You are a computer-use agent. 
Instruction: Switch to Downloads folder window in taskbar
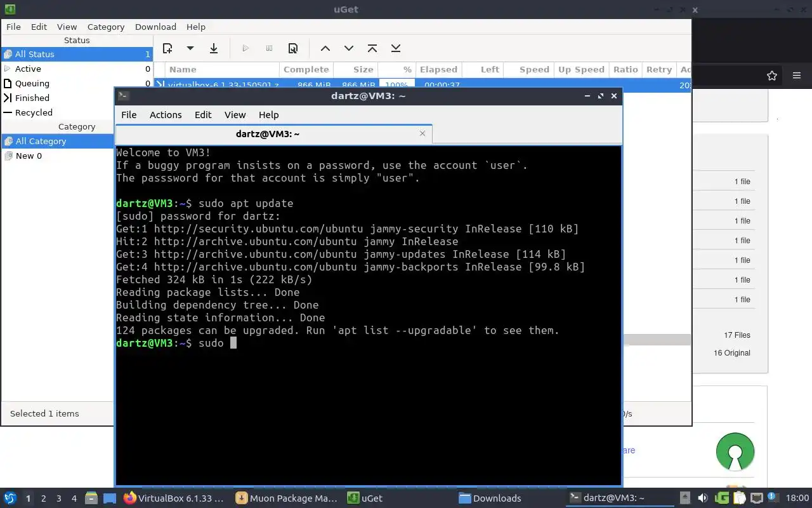pyautogui.click(x=509, y=498)
